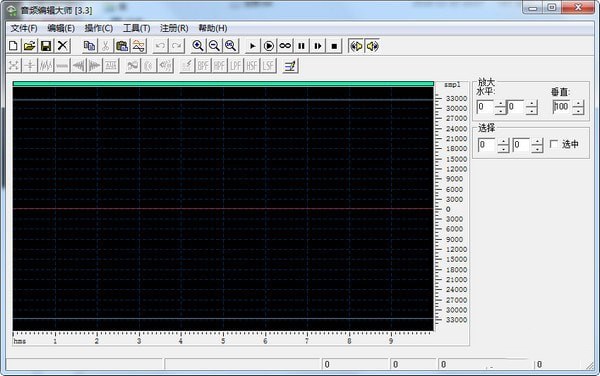Image resolution: width=600 pixels, height=376 pixels.
Task: Pause the audio playback
Action: tap(302, 46)
